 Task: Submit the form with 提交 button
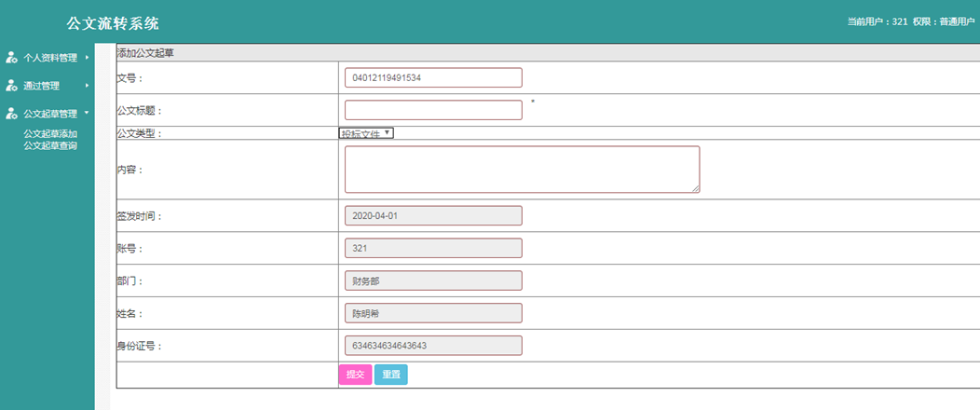(x=355, y=375)
